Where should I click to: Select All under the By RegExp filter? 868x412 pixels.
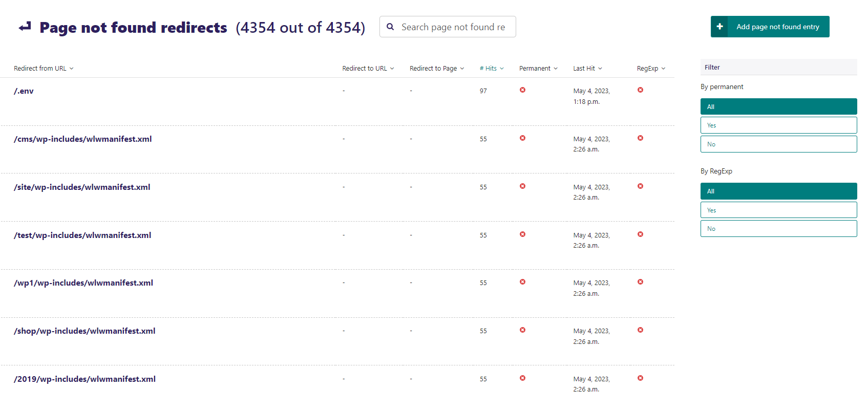coord(778,191)
